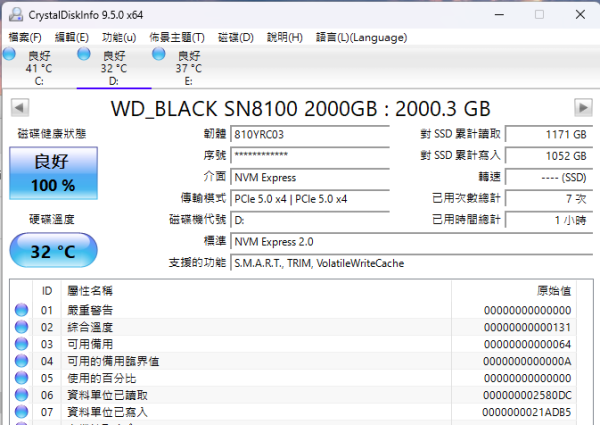
Task: Click transfer mode field PCIe 5.0 x4
Action: pos(310,199)
